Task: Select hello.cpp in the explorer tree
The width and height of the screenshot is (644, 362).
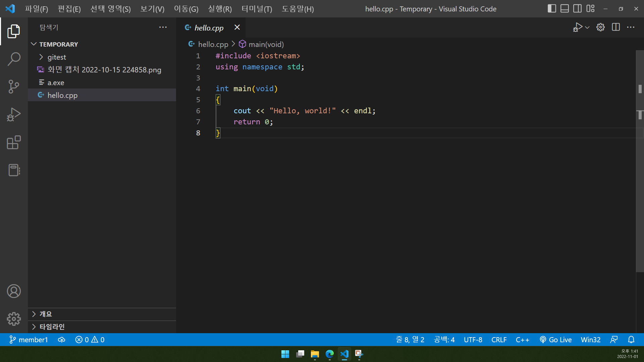Action: [102, 95]
